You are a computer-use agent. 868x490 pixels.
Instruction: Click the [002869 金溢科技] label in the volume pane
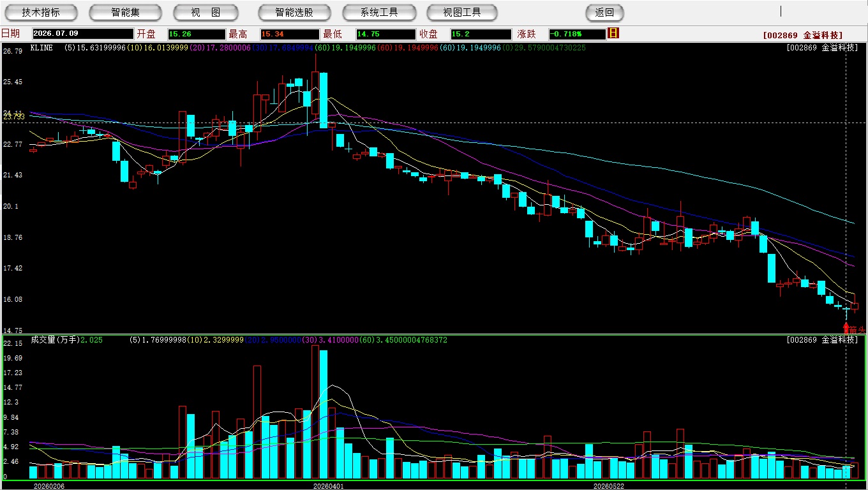coord(822,340)
